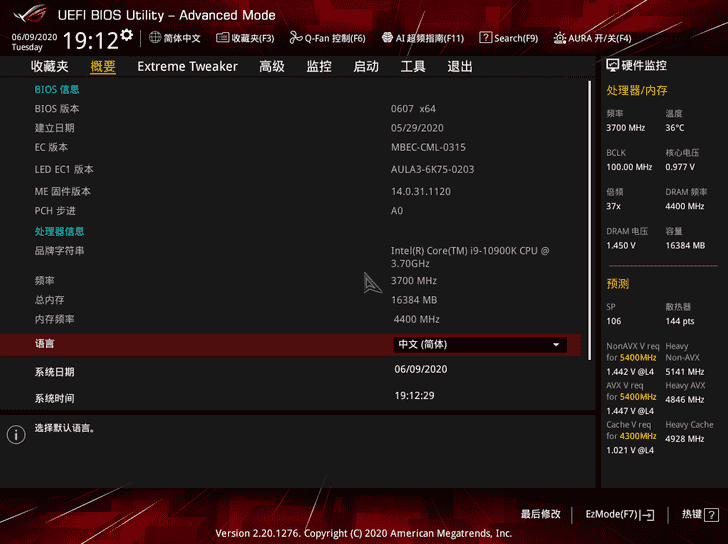Select the 系统日期 row label
The height and width of the screenshot is (544, 728).
tap(54, 372)
